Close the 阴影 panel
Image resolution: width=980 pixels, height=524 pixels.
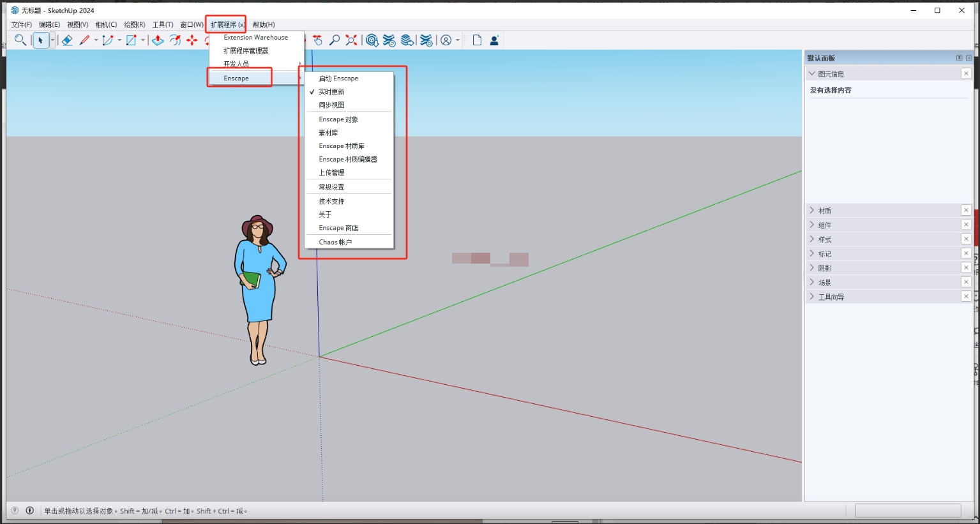click(x=966, y=267)
